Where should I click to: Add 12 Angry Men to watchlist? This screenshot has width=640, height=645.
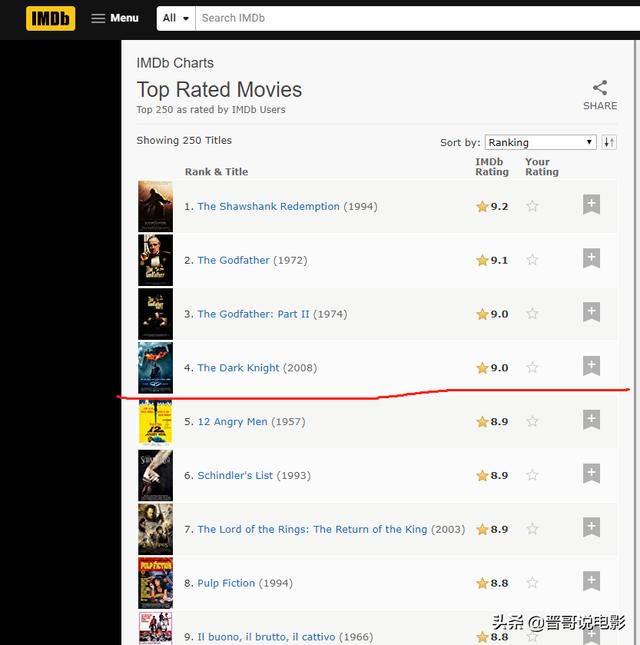[x=591, y=420]
